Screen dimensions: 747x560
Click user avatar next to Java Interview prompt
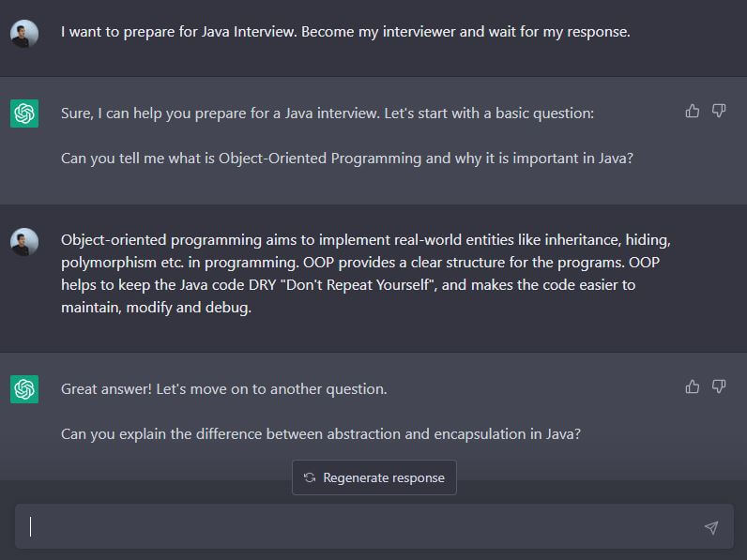pos(24,34)
